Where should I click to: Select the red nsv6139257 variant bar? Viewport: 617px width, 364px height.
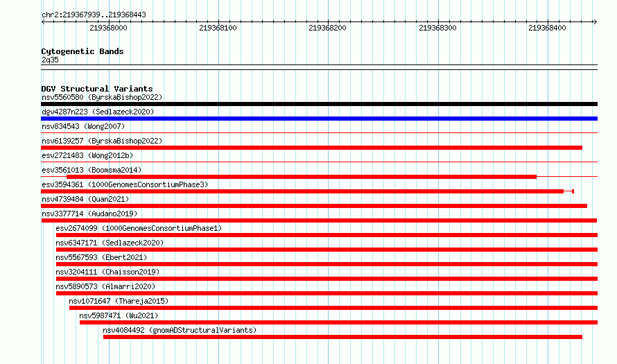click(312, 148)
